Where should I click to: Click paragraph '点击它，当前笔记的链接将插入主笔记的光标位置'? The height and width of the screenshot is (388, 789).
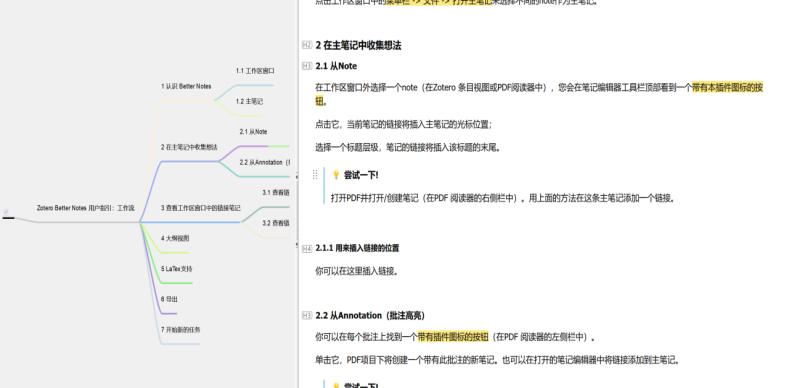tap(404, 124)
